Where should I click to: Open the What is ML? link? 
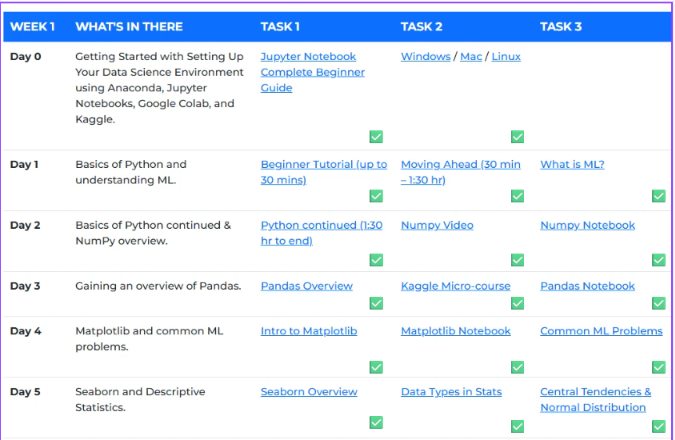[572, 164]
